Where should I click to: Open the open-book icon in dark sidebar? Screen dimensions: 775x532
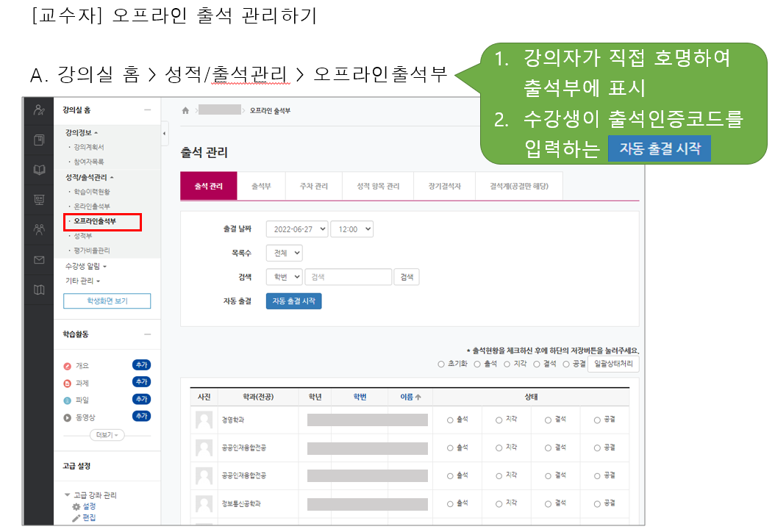pyautogui.click(x=39, y=170)
